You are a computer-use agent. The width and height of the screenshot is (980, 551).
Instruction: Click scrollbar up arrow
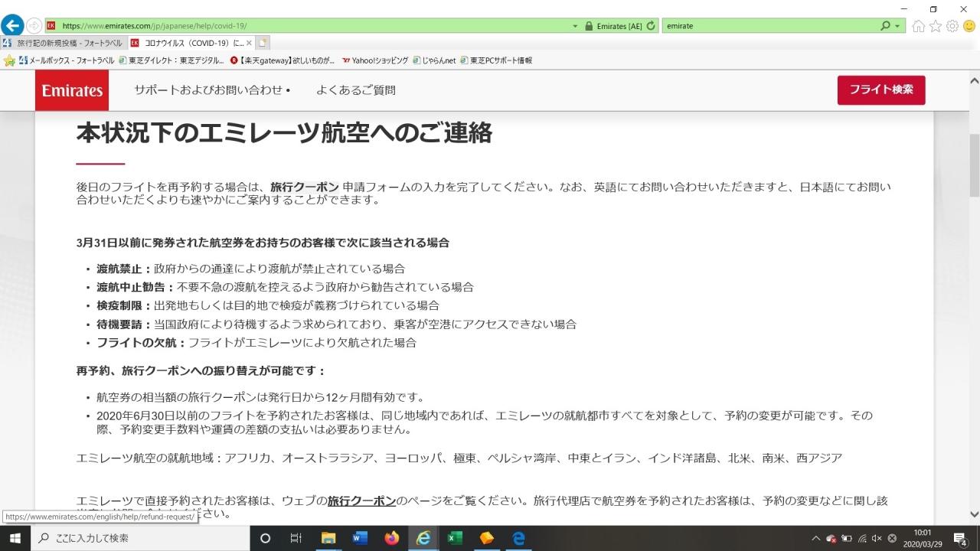[975, 80]
